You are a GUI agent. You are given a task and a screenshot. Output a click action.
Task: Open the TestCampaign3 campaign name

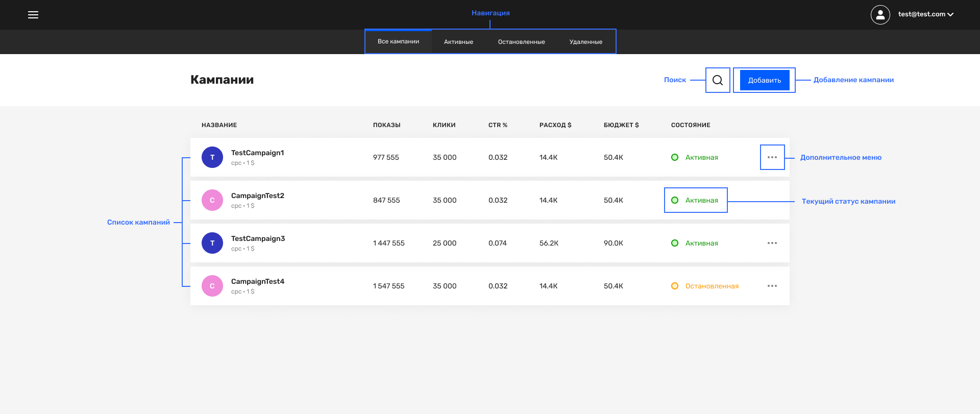click(x=258, y=238)
